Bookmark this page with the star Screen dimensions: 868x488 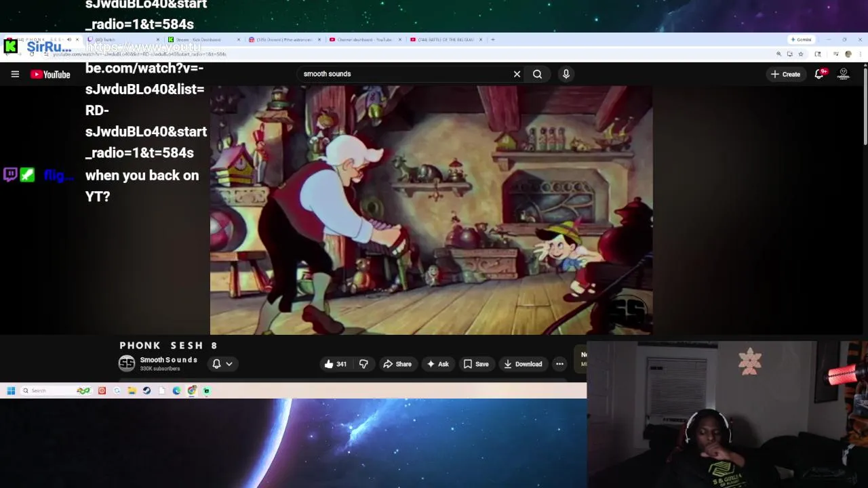click(800, 54)
